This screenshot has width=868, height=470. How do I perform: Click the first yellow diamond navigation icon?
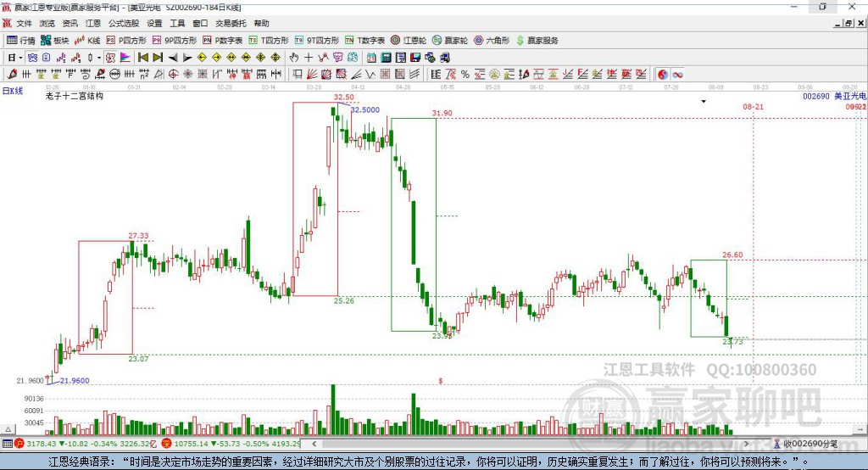pyautogui.click(x=202, y=58)
